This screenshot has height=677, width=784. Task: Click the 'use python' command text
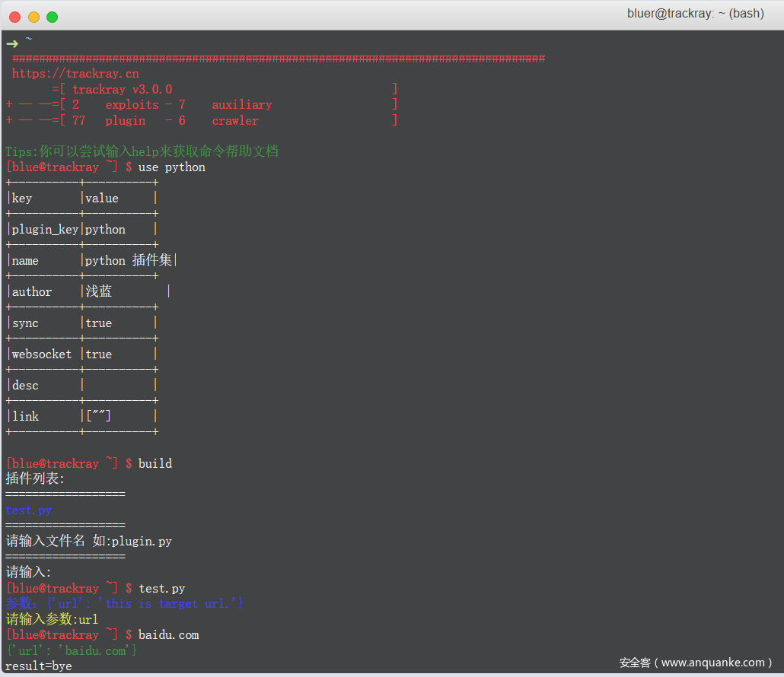coord(171,167)
